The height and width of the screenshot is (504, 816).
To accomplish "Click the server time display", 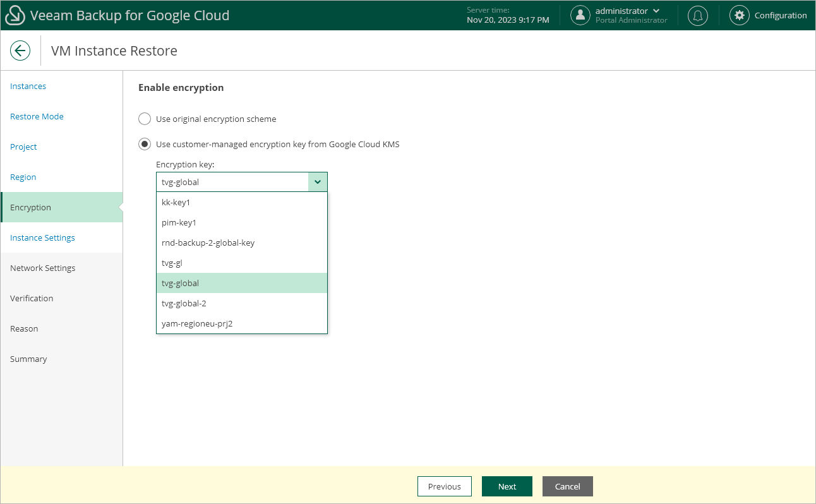I will (x=508, y=15).
